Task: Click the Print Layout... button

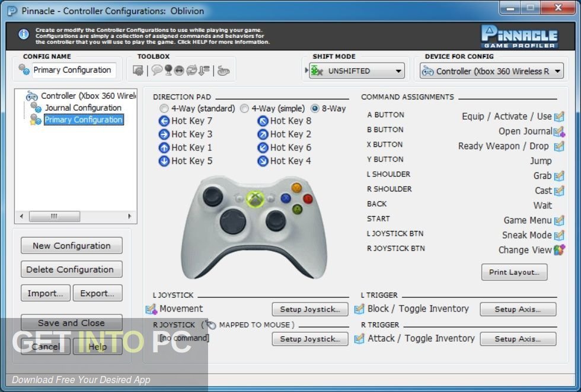Action: click(514, 272)
